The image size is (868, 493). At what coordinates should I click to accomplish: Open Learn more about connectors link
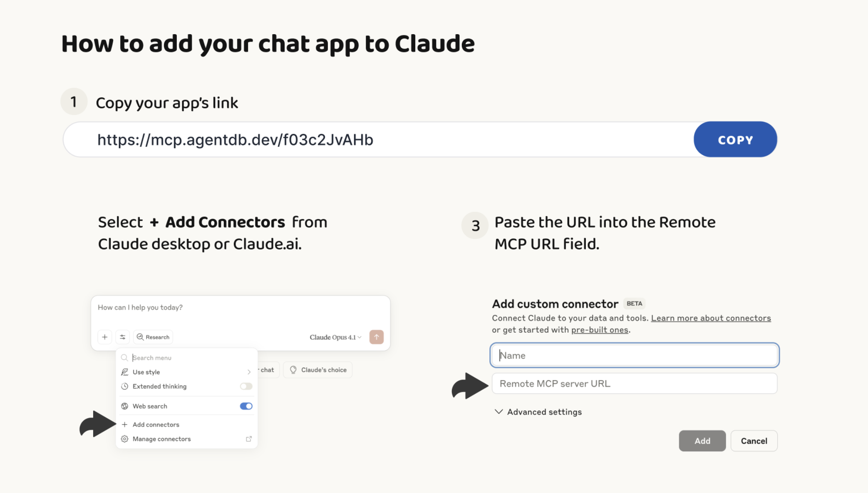pyautogui.click(x=711, y=318)
